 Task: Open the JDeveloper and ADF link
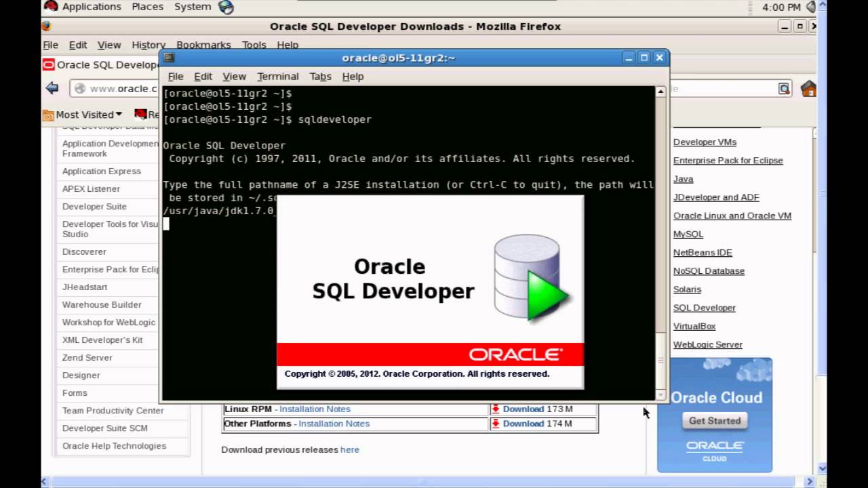(716, 197)
